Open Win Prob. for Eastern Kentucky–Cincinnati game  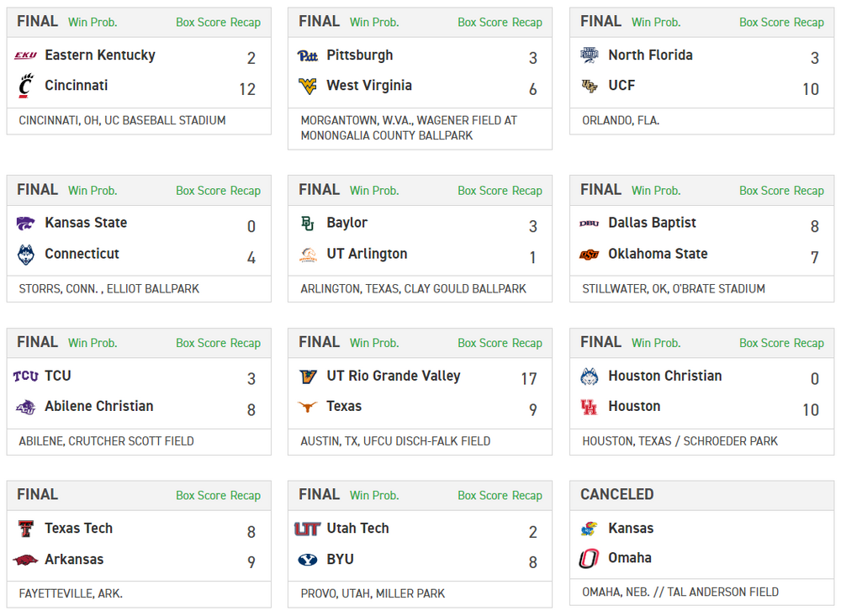point(93,23)
